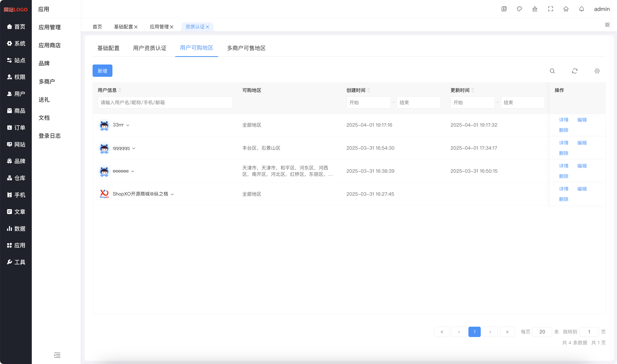Click the fullscreen icon in the top bar

(x=550, y=9)
